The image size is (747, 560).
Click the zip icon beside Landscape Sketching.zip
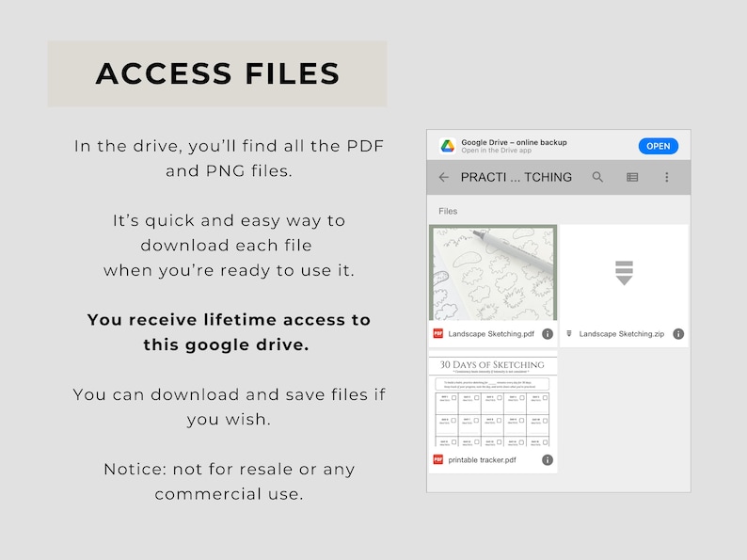[569, 333]
